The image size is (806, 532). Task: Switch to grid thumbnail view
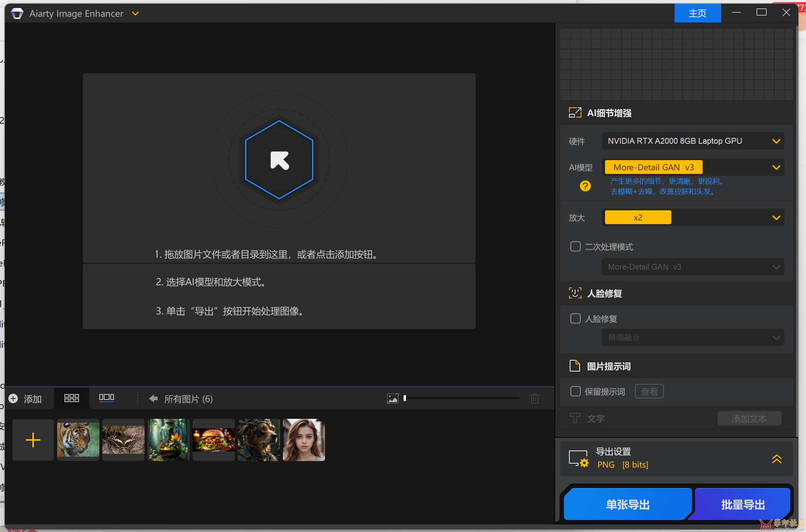click(x=71, y=398)
